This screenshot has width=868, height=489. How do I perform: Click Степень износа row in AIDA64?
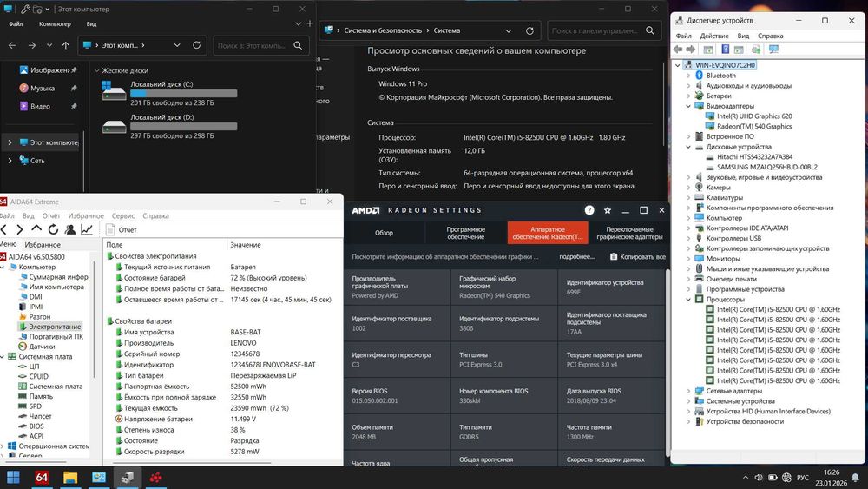223,430
